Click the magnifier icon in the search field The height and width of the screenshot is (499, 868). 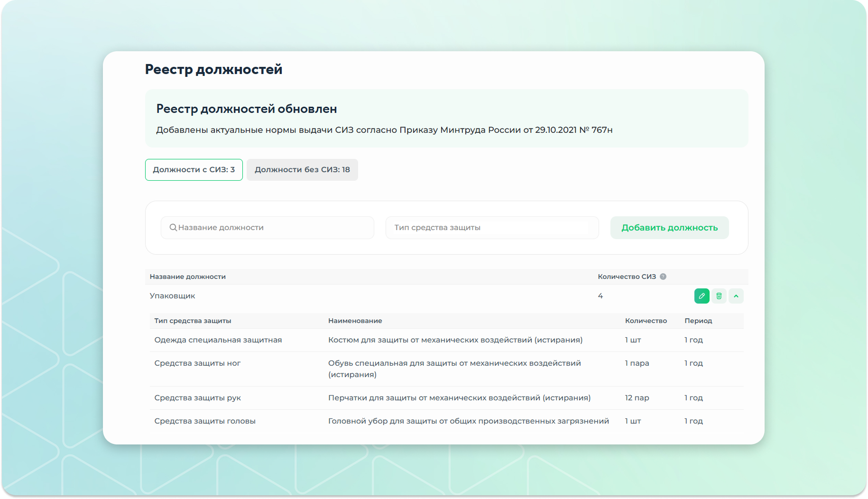click(173, 228)
